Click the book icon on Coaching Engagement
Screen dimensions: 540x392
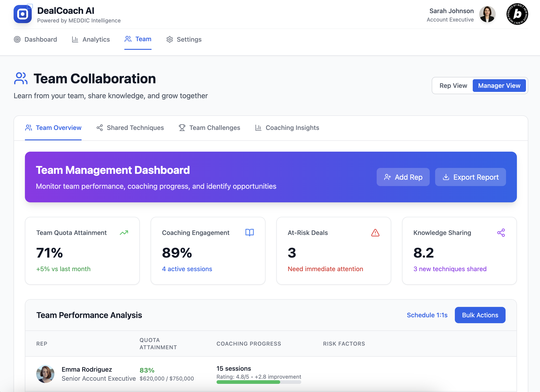coord(250,233)
